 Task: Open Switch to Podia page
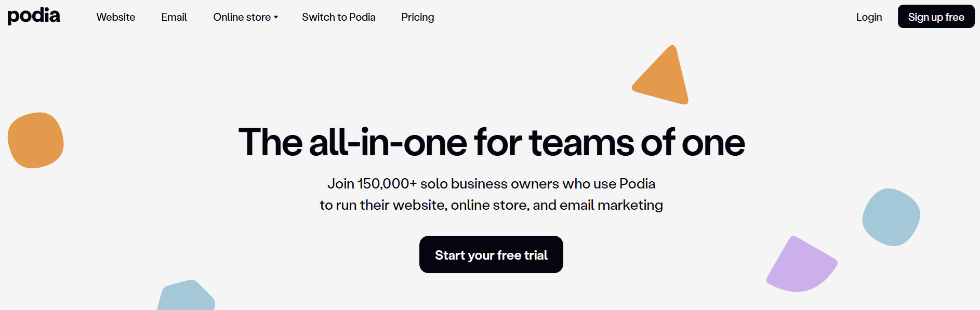pos(338,17)
